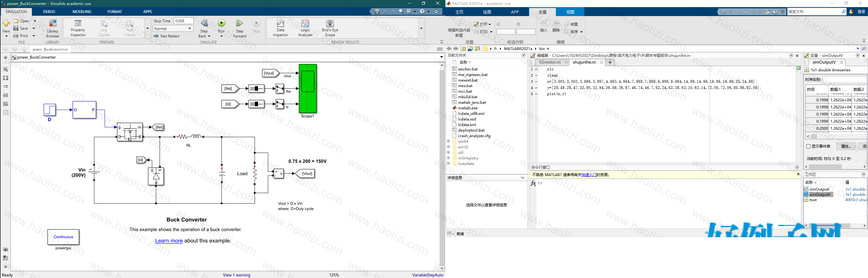The height and width of the screenshot is (278, 868).
Task: Click browse for folder icon in MATLAB
Action: pos(470,49)
